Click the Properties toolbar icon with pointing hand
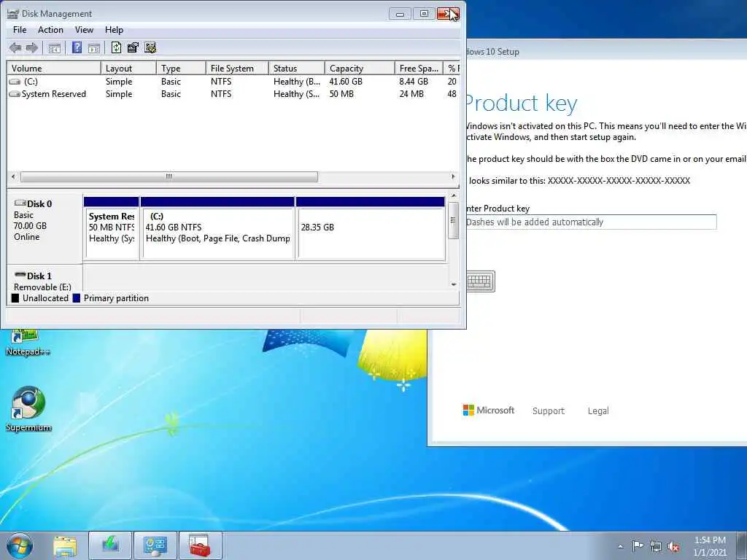 133,47
